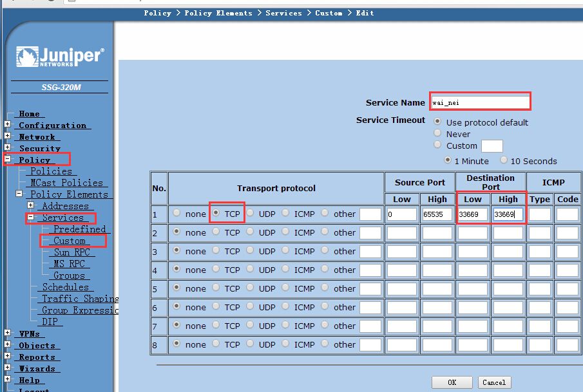Expand the Network menu node
Viewport: 583px width, 392px height.
7,136
